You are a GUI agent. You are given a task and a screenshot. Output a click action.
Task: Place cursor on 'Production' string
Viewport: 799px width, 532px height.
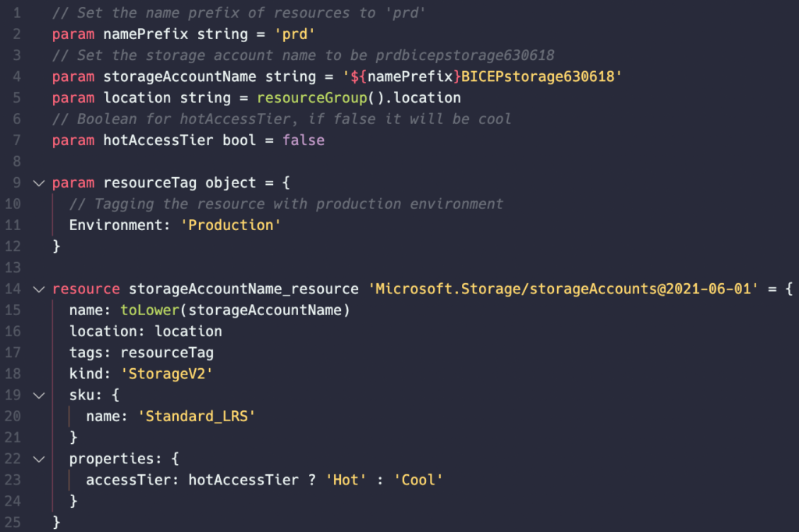[x=231, y=225]
